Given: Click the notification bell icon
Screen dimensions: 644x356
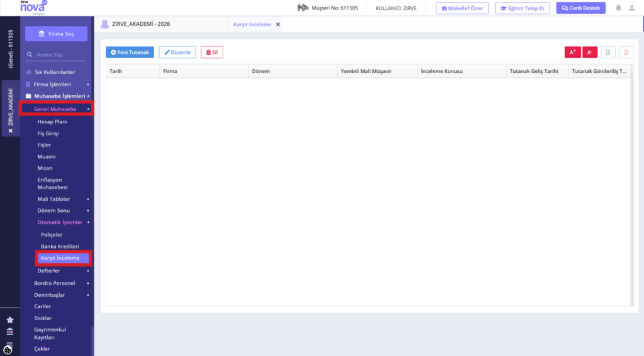Looking at the screenshot, I should (x=618, y=8).
